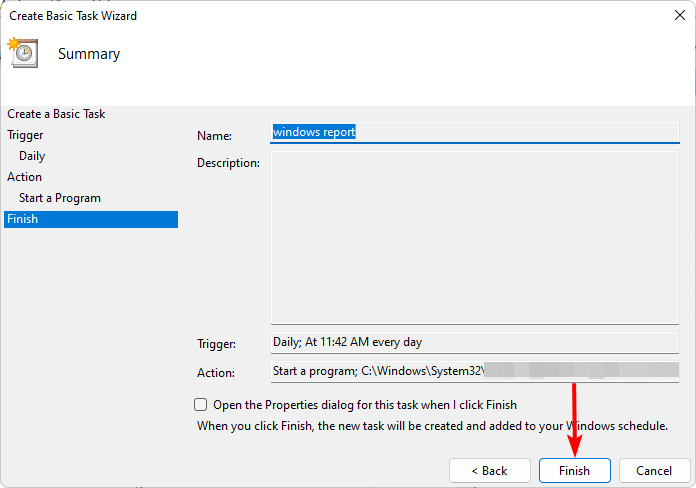Open the Daily sub-step in sidebar

click(x=32, y=156)
